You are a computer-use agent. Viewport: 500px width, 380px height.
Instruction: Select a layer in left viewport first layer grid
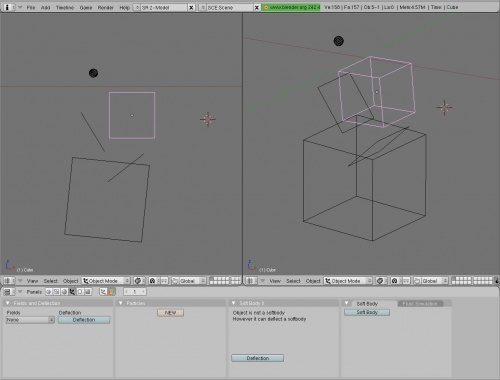tap(219, 281)
